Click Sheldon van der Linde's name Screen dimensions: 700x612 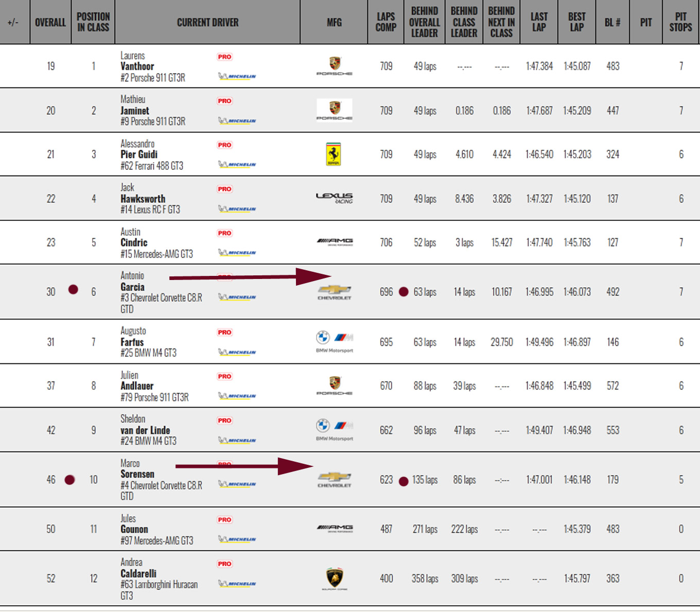point(145,430)
